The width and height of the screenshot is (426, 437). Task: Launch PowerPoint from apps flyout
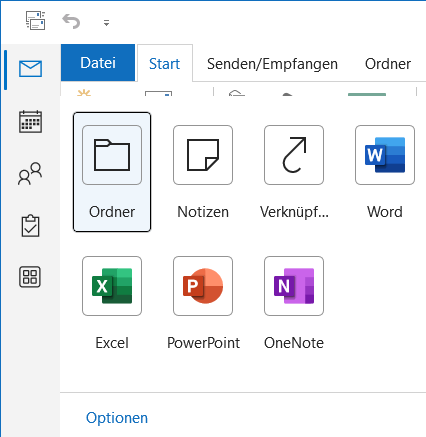pyautogui.click(x=203, y=303)
